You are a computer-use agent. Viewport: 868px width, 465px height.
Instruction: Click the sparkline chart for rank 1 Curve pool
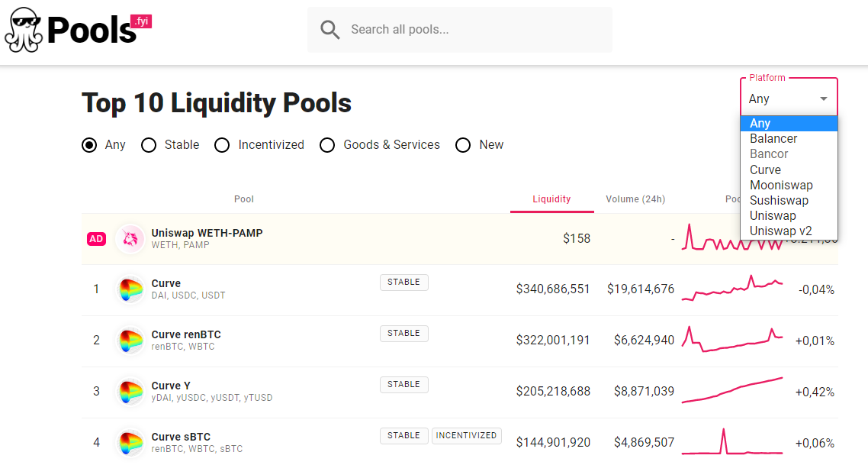(x=731, y=288)
